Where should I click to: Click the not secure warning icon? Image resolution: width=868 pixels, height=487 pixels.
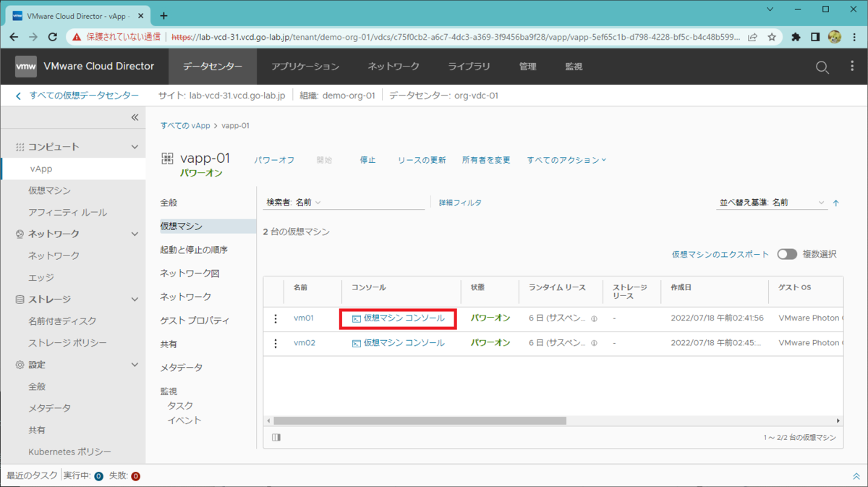click(77, 36)
